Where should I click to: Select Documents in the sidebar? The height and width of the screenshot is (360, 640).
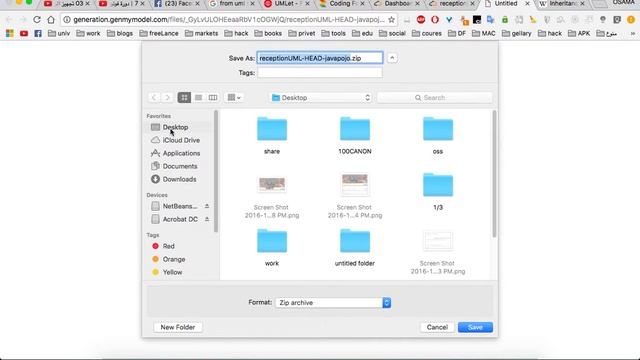[179, 166]
